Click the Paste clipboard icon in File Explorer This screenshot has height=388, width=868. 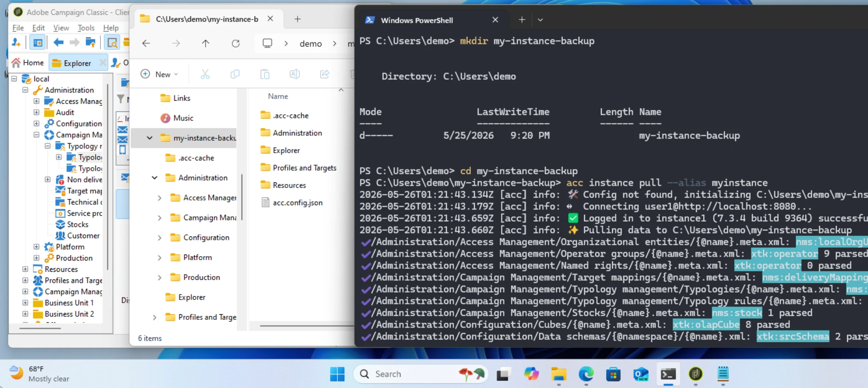[265, 74]
